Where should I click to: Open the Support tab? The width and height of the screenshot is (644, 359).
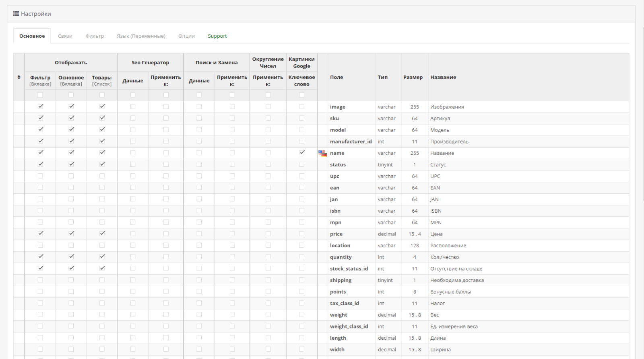pos(217,36)
